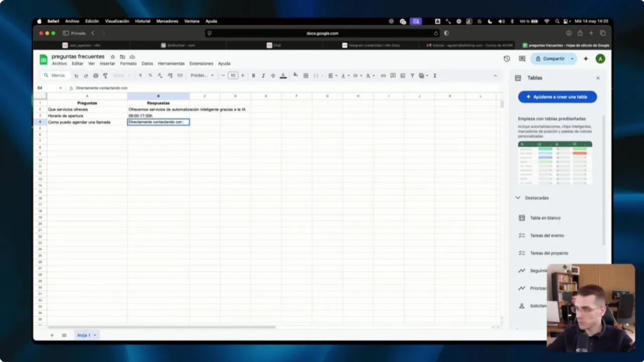Apply euro currency format
The image size is (644, 362).
coord(140,75)
